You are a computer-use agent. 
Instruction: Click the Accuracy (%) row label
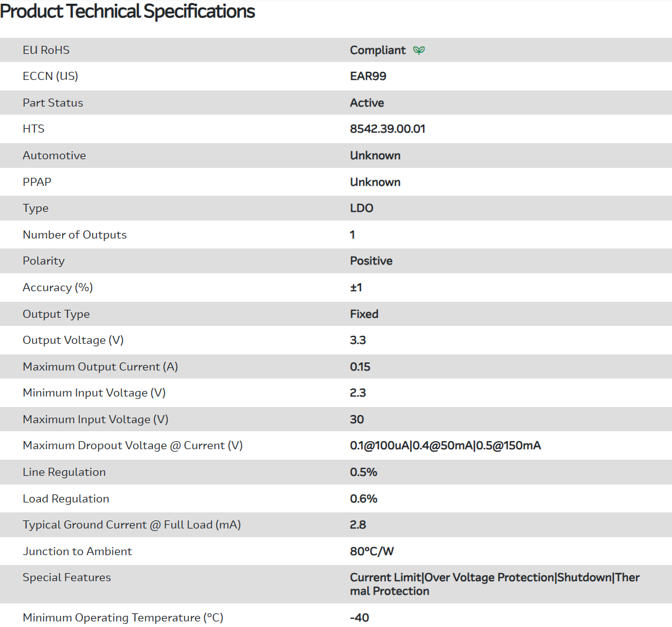tap(58, 287)
